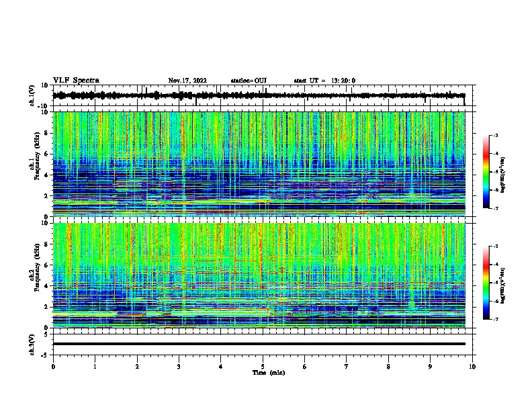Click the time axis end label 10
This screenshot has height=411, width=532.
[472, 367]
